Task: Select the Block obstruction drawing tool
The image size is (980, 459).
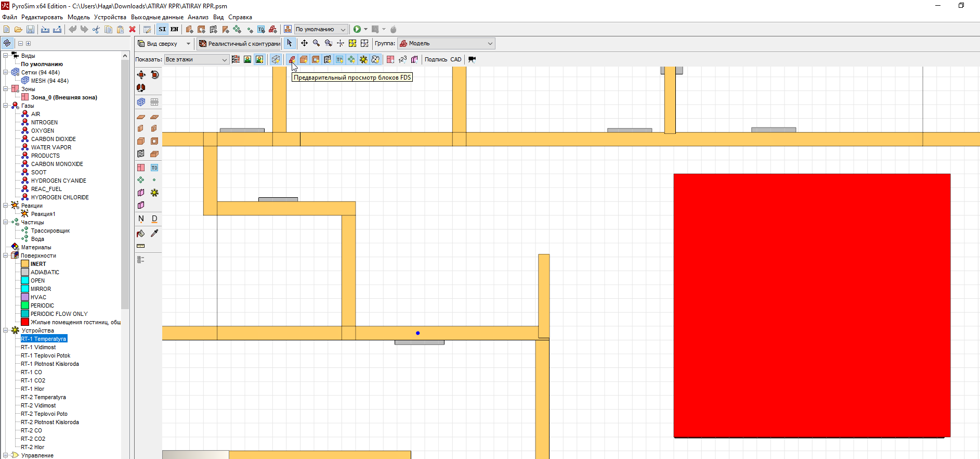Action: pos(141,141)
